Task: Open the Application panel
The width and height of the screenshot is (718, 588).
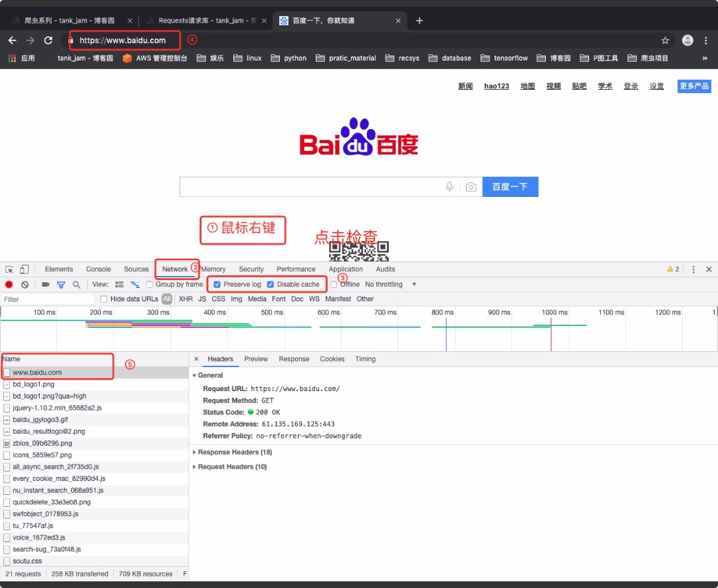Action: point(346,269)
